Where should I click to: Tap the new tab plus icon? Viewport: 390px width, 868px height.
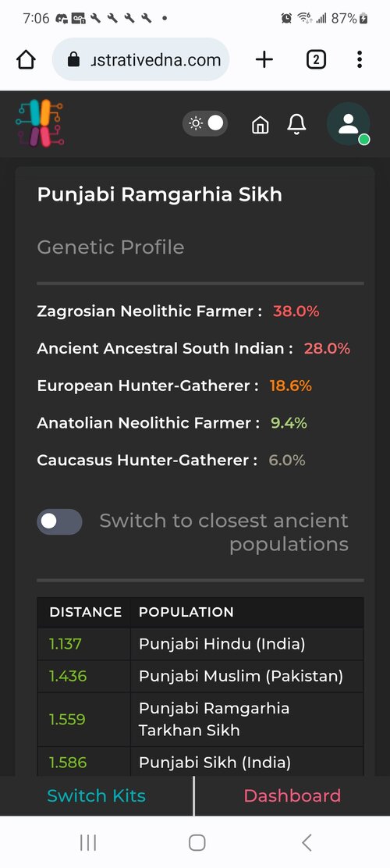264,59
